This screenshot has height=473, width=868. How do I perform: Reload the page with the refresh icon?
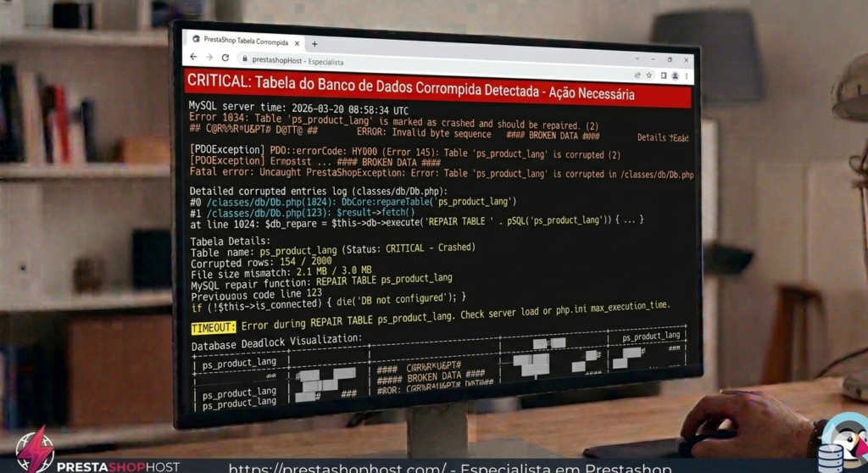(225, 58)
